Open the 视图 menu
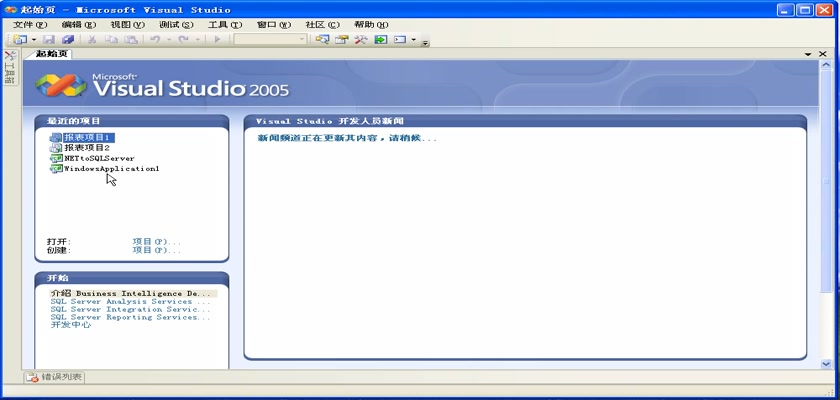 (x=128, y=25)
